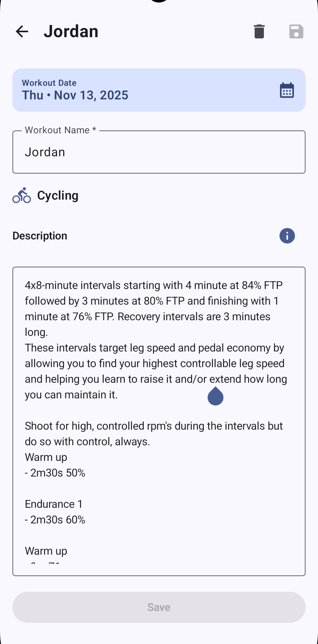Tap the "Shoot for high, controlled rpm's" line
This screenshot has width=318, height=644.
click(153, 426)
